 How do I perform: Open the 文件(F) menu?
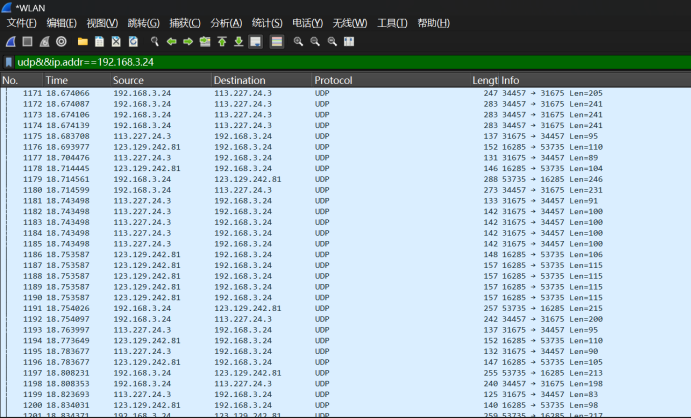point(21,23)
